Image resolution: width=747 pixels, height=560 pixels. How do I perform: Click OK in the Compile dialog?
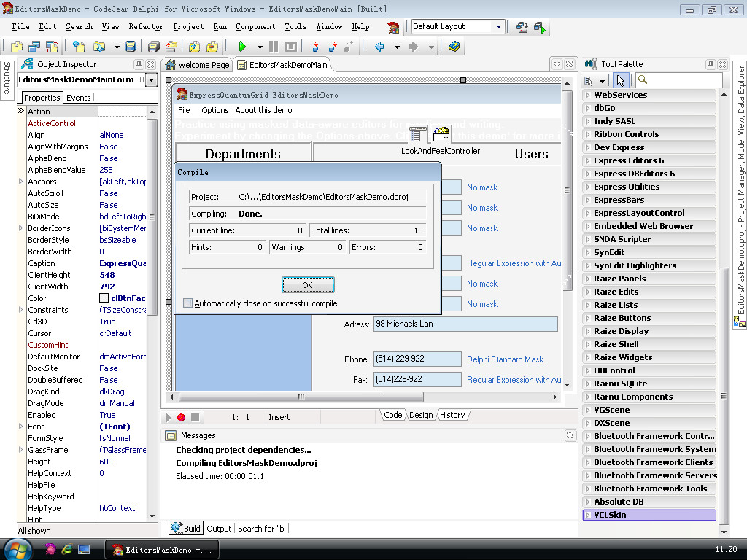point(308,285)
